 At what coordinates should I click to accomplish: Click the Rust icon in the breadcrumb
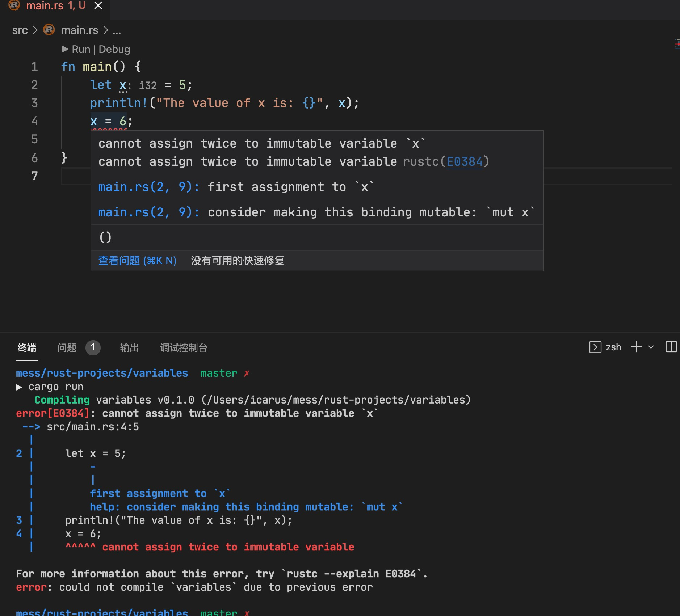(49, 30)
